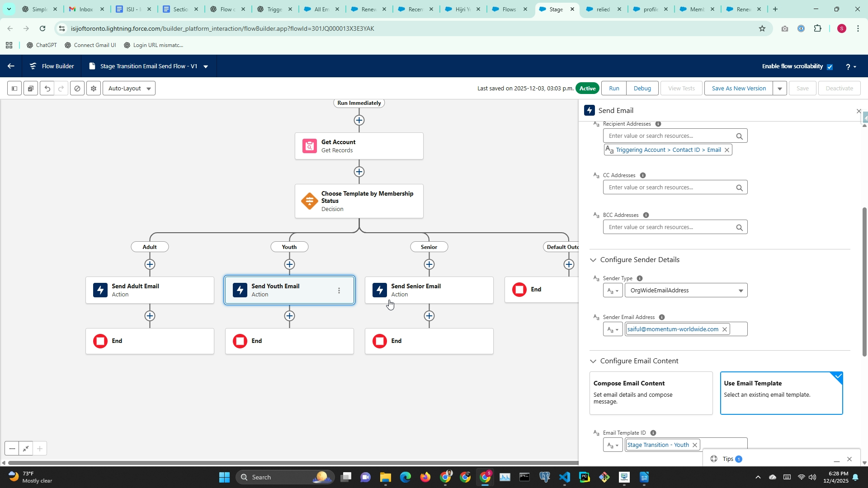Toggle the toolbox sidebar panel icon

click(14, 89)
